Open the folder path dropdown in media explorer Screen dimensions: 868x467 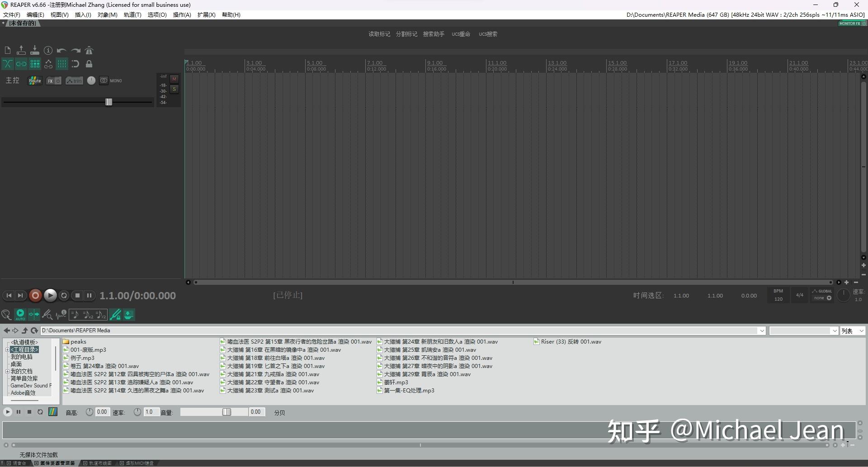click(762, 330)
